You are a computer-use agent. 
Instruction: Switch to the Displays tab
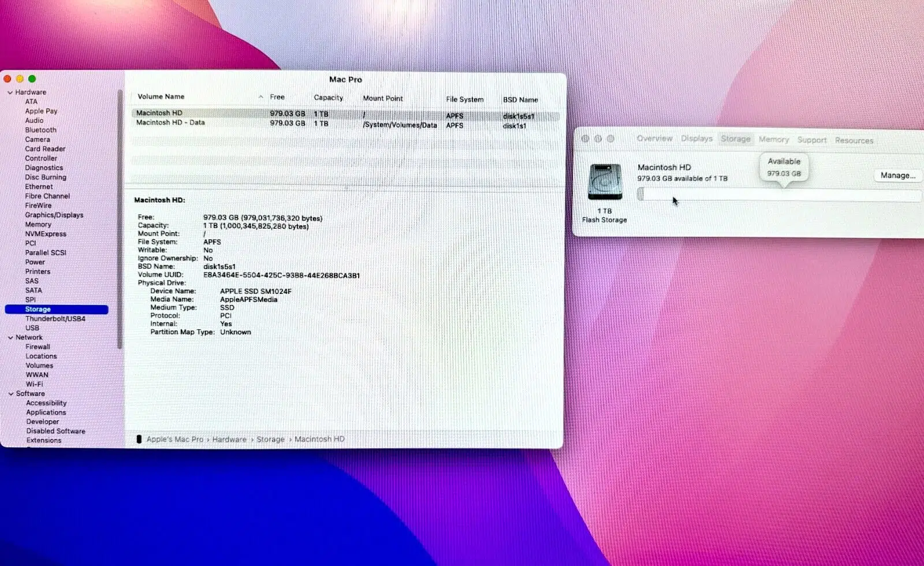click(696, 139)
